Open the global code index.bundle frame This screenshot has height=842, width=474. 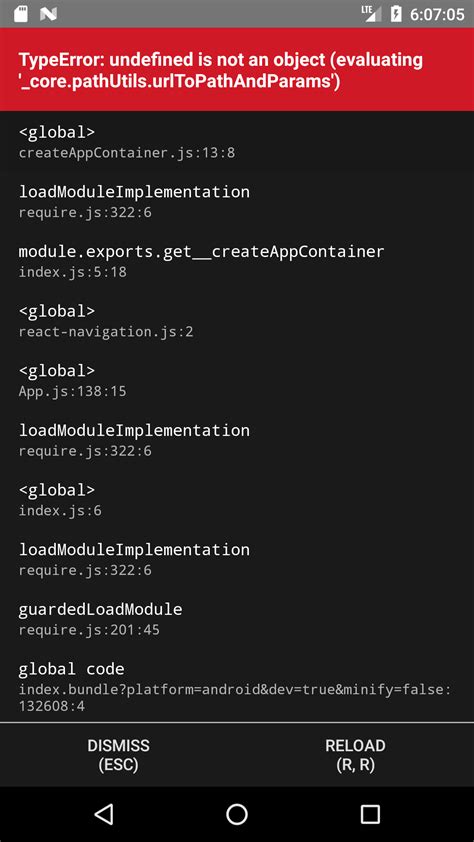[237, 686]
